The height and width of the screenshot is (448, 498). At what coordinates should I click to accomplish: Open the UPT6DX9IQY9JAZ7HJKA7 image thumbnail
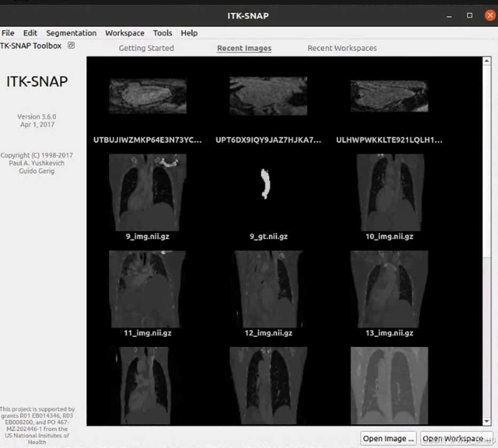click(x=268, y=97)
